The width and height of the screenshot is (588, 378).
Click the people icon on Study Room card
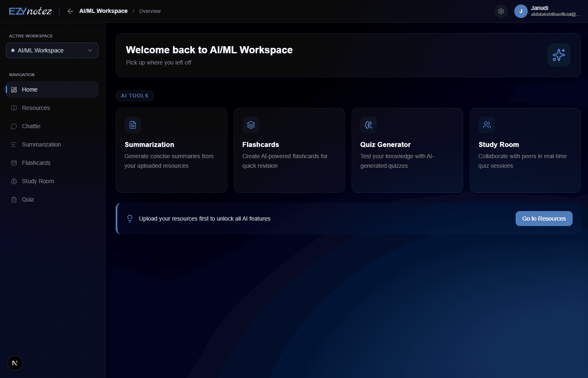point(487,125)
